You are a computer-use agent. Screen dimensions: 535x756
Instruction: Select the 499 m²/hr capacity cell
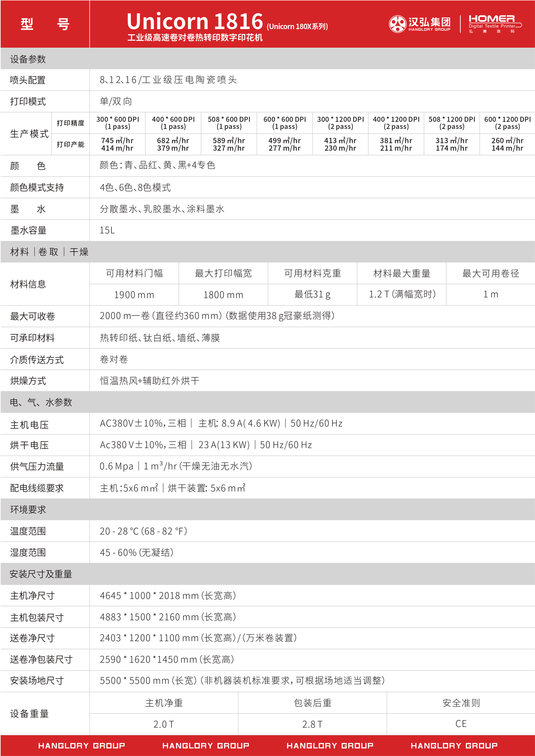(285, 144)
